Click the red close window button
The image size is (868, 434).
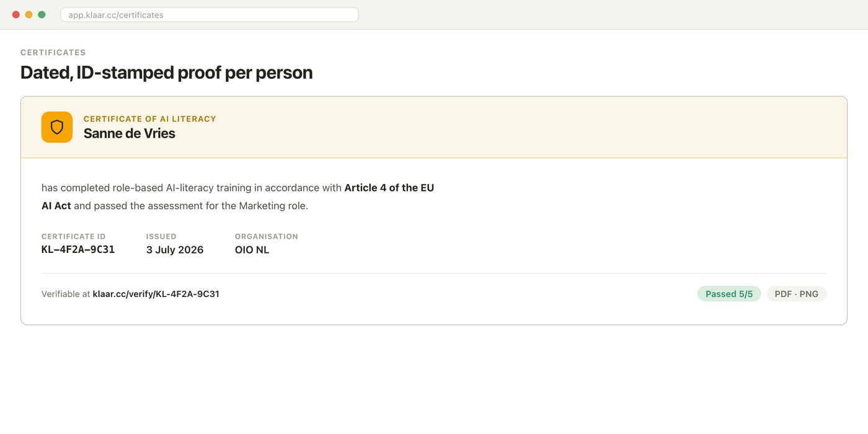pos(16,15)
